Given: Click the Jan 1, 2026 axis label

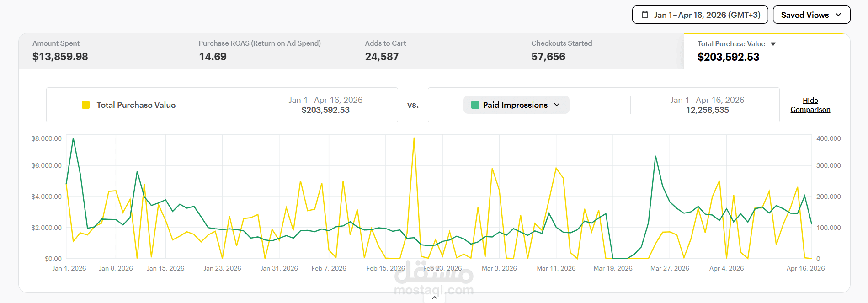Looking at the screenshot, I should click(x=69, y=268).
